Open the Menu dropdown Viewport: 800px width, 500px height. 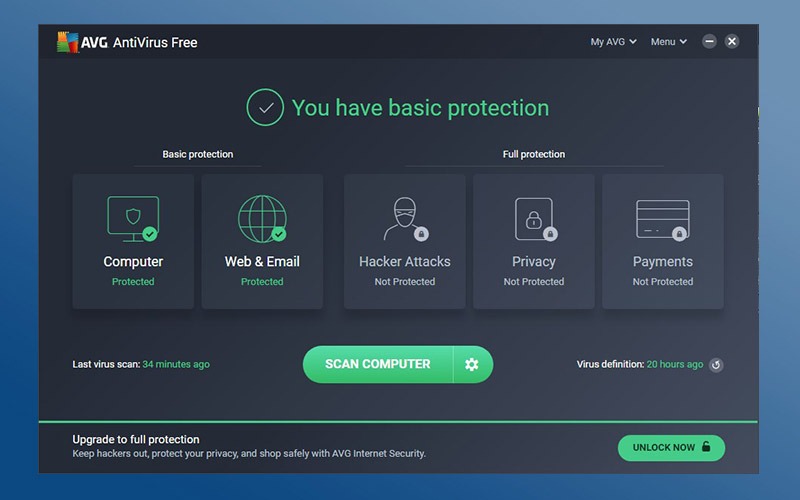(669, 42)
